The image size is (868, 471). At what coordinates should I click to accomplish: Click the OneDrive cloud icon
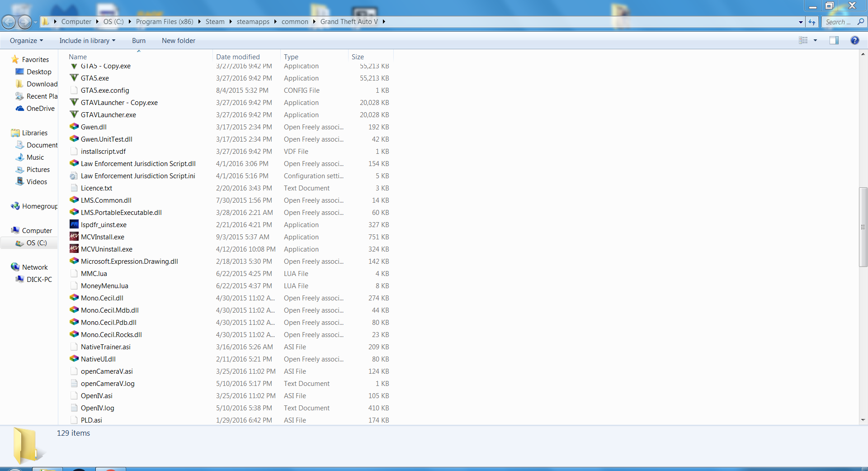[x=19, y=109]
